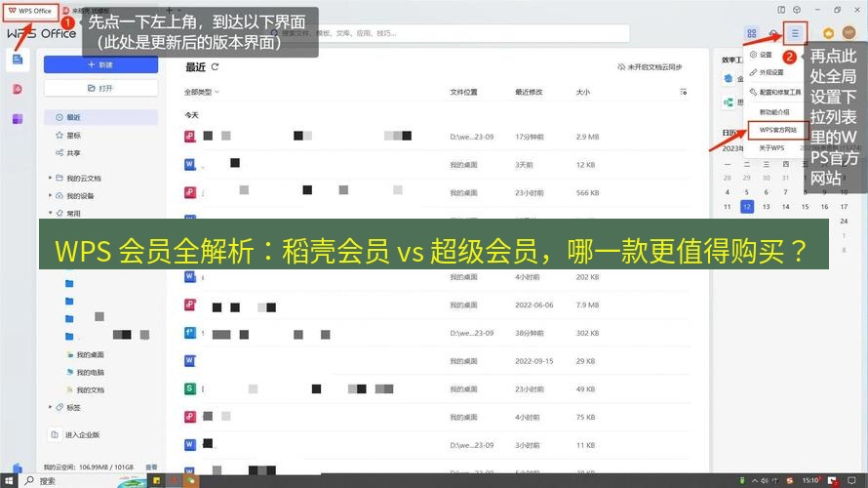Select 配置和修复工具 in the menu
The height and width of the screenshot is (488, 868).
[x=775, y=92]
